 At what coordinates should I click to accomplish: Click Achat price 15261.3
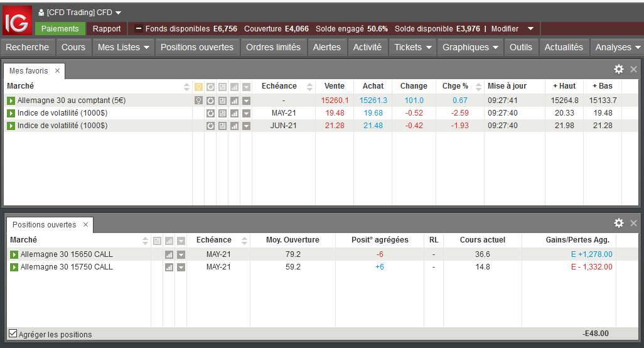pyautogui.click(x=373, y=101)
